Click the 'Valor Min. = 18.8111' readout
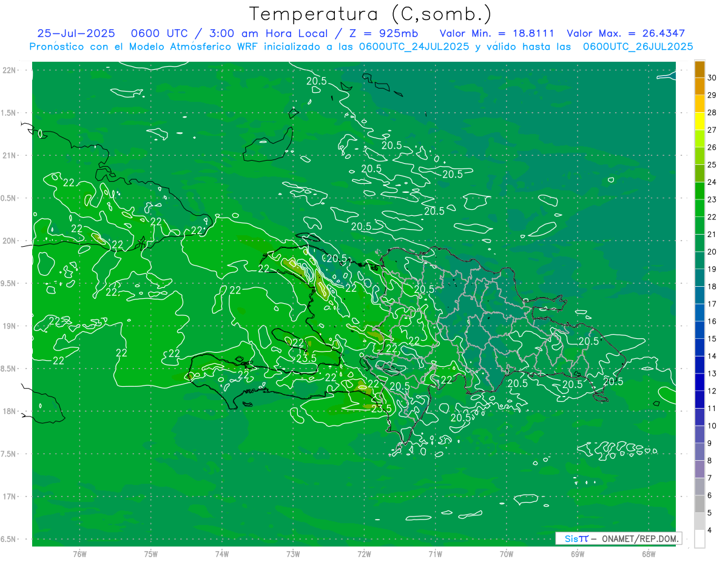728x562 pixels. click(497, 33)
